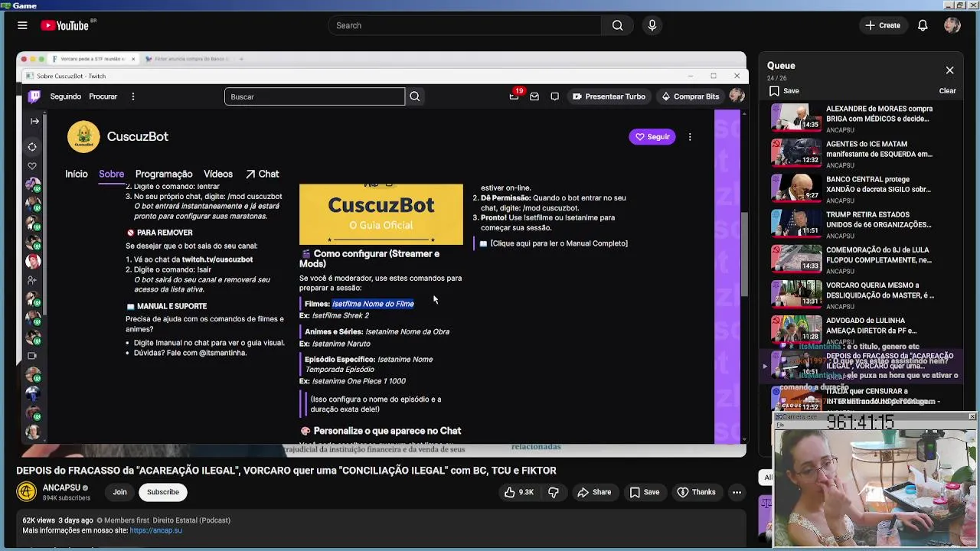Screen dimensions: 980x551
Task: Click the Twitch search magnifier beside Buscar
Action: tap(414, 96)
